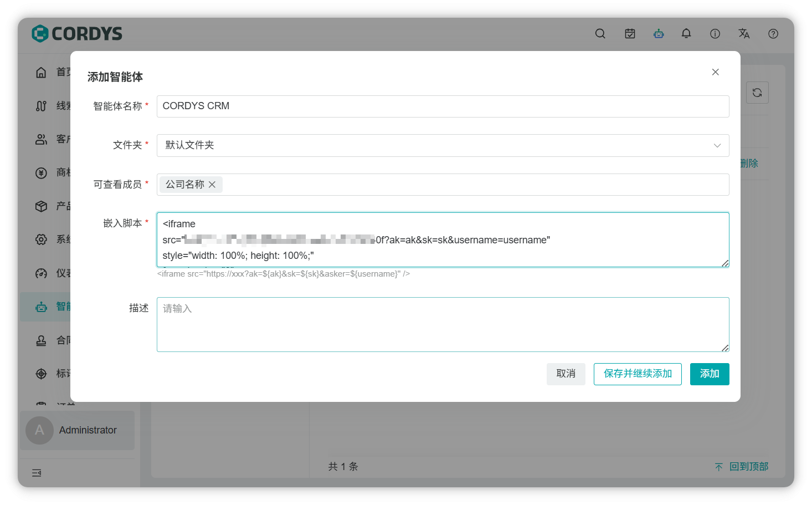The width and height of the screenshot is (812, 505).
Task: Click the 取消 button
Action: [x=566, y=374]
